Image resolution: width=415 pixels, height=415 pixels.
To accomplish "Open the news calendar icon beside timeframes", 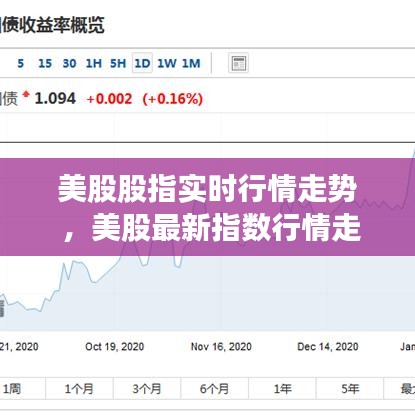I will (x=238, y=63).
